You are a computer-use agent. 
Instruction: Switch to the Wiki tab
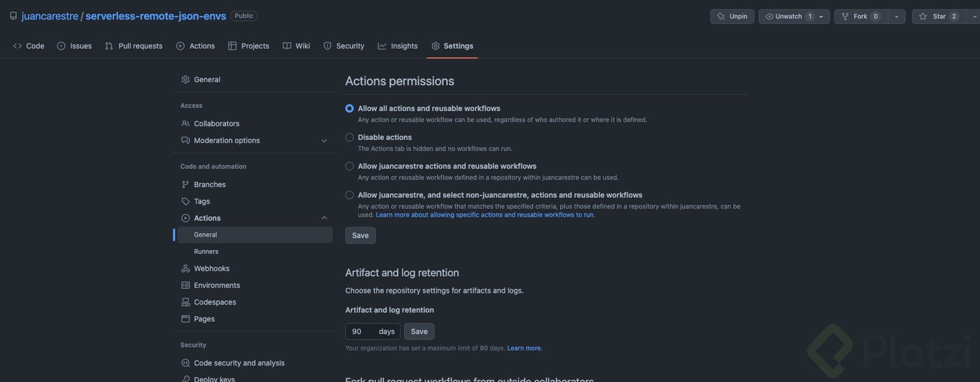pos(296,46)
